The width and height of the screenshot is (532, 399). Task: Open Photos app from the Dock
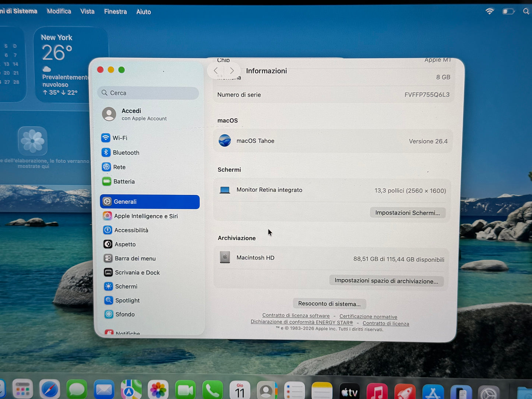158,390
